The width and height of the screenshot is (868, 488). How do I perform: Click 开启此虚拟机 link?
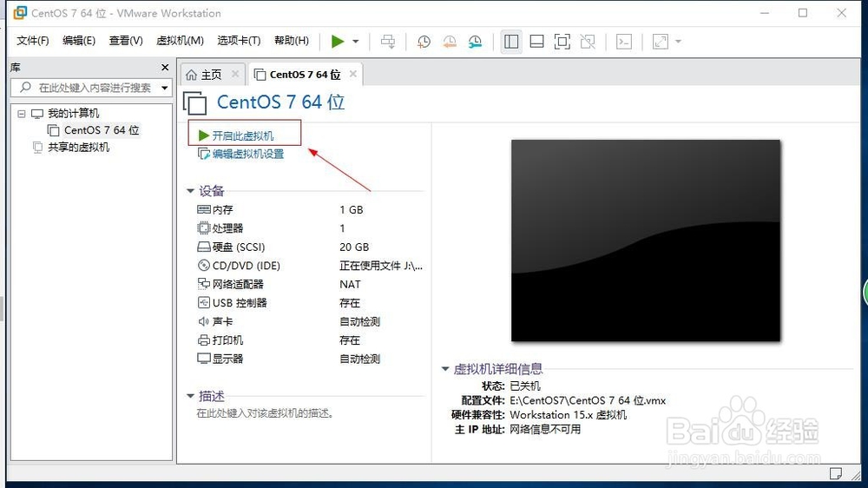pos(242,135)
